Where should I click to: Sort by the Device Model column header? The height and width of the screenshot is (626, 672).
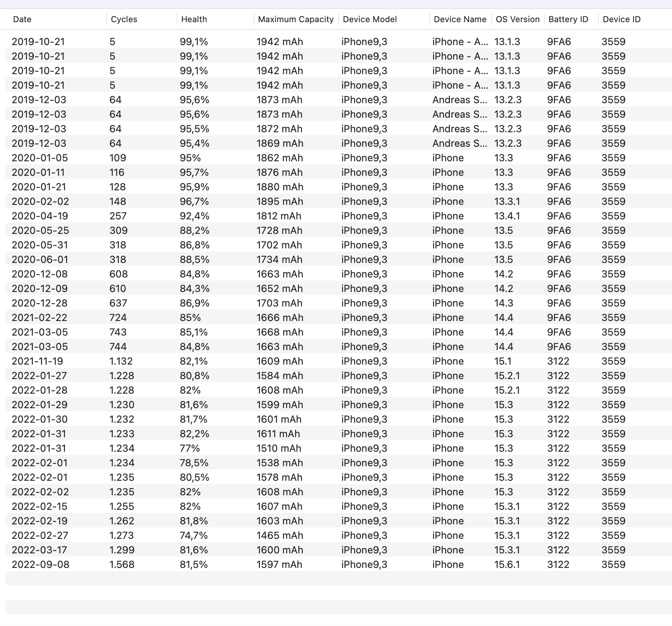pos(370,19)
